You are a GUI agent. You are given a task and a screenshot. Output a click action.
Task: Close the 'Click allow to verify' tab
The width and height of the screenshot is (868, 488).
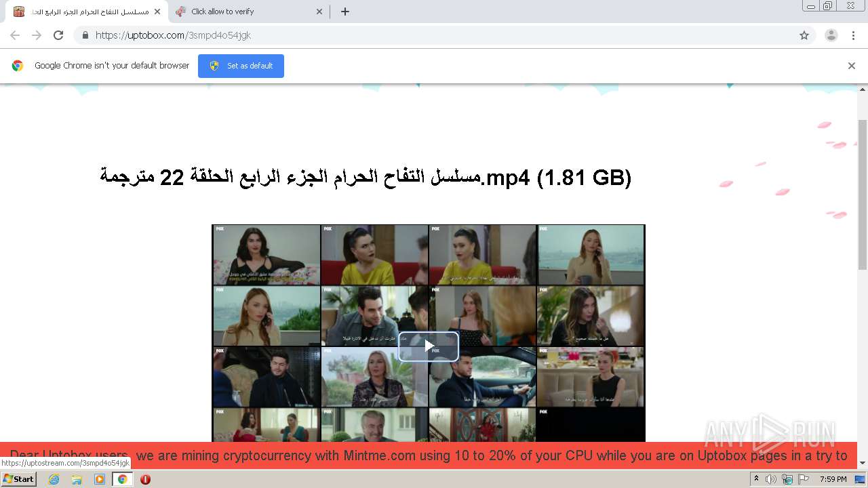coord(320,12)
